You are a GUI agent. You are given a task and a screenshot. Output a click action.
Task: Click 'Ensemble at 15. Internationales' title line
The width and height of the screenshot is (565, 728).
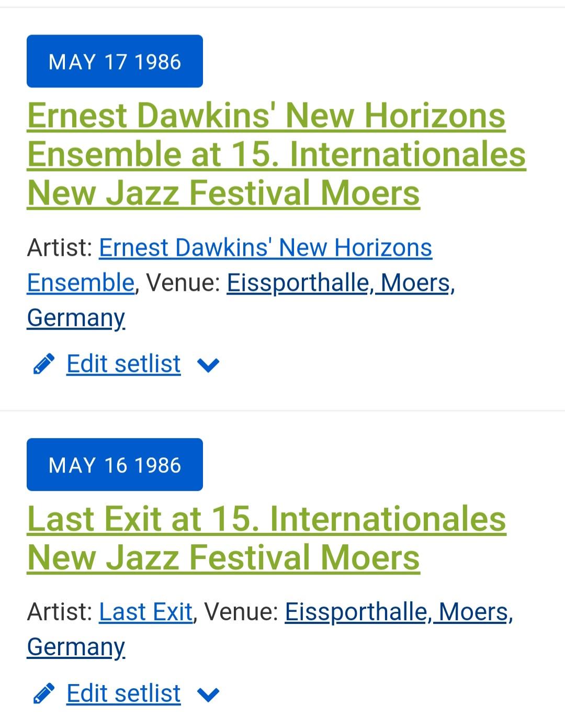click(x=276, y=154)
